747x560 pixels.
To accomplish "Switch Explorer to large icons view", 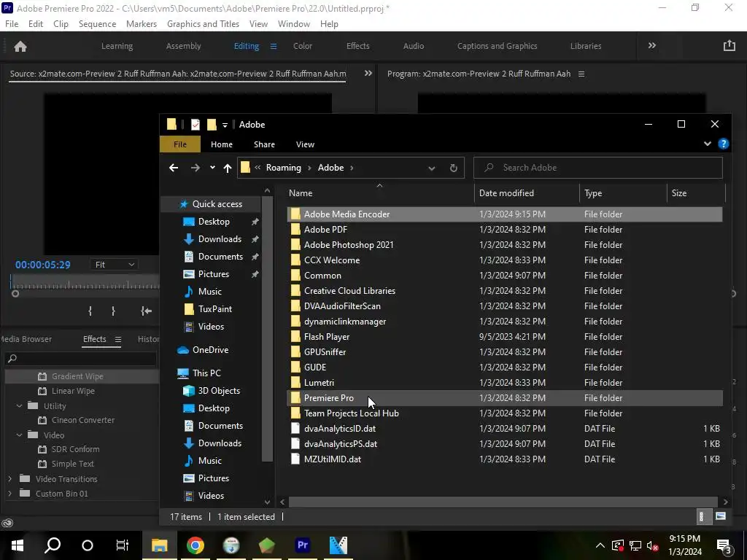I will tap(720, 517).
